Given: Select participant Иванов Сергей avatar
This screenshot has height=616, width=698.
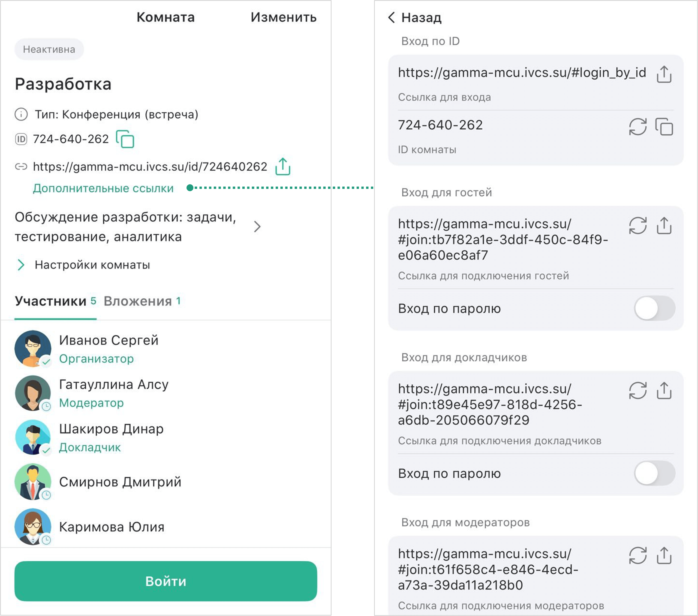Looking at the screenshot, I should [33, 348].
